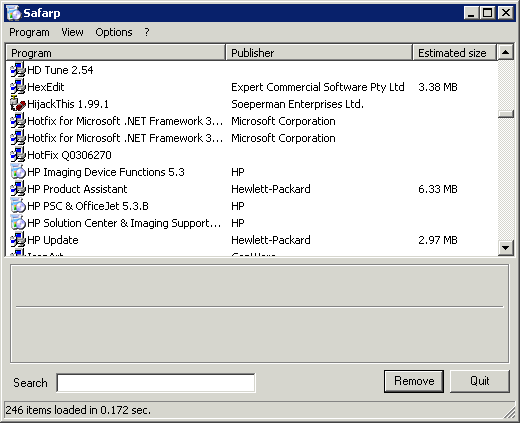This screenshot has height=423, width=520.
Task: Click the list scrollbar up arrow
Action: [506, 52]
